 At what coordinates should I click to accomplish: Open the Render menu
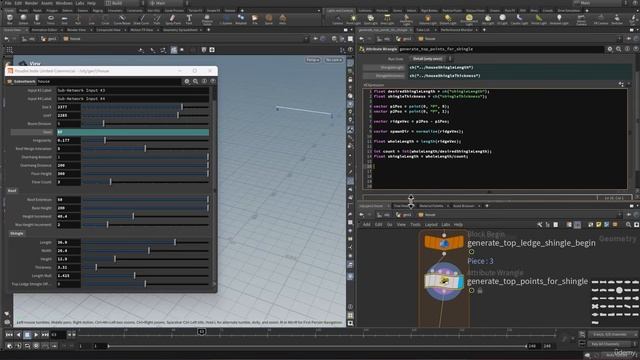click(31, 3)
